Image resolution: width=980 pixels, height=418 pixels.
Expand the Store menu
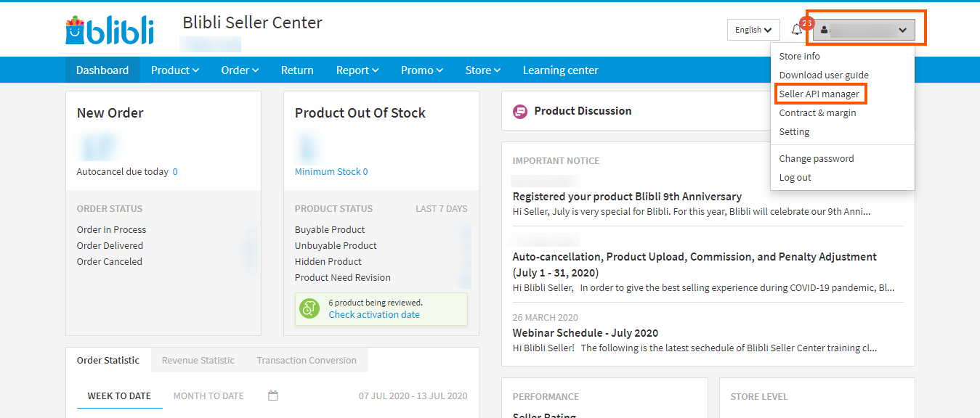[483, 70]
